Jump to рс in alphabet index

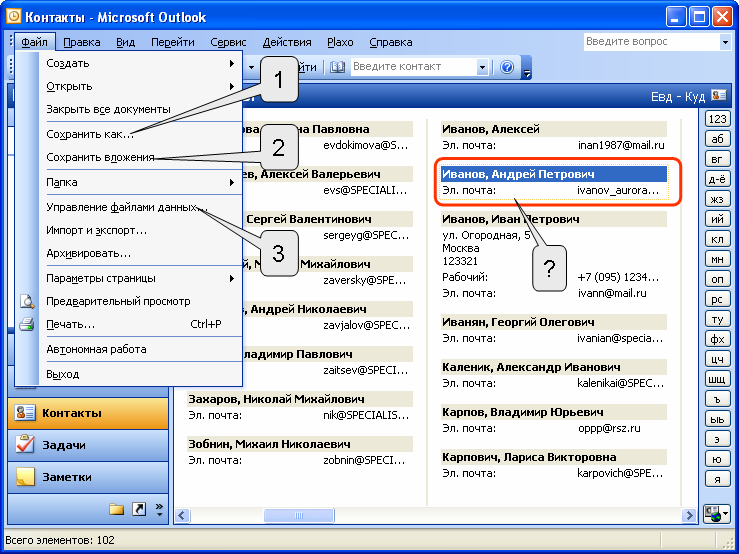pos(717,299)
